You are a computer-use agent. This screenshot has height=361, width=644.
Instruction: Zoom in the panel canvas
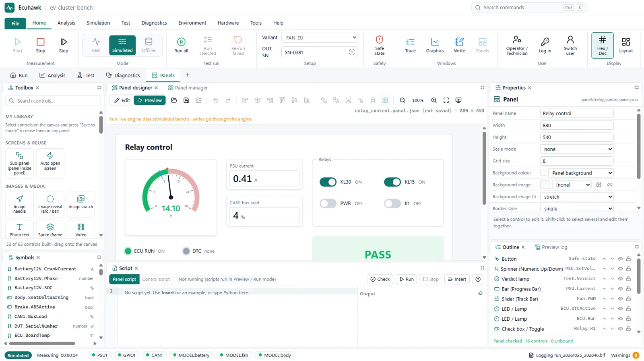point(434,100)
